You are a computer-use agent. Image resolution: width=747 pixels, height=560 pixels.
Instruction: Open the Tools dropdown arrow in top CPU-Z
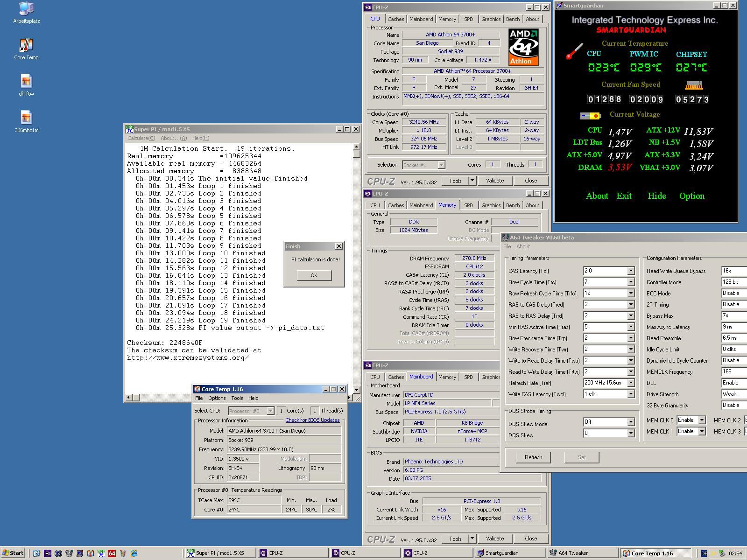click(x=472, y=181)
